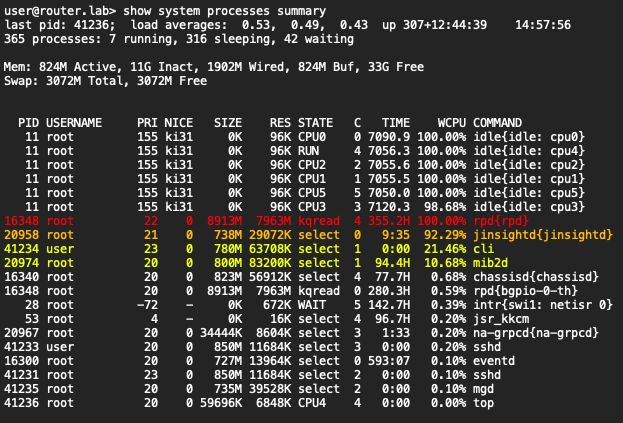Viewport: 623px width, 423px height.
Task: Click the 'idle{idle: cpu0}' command
Action: click(x=529, y=137)
